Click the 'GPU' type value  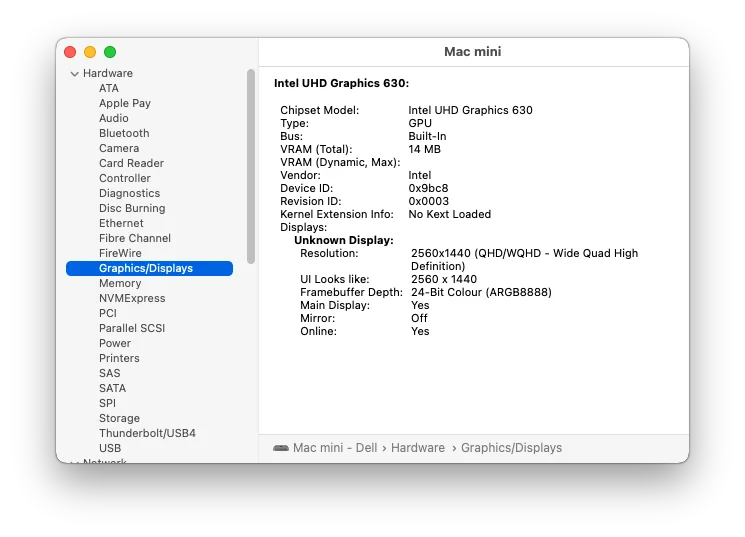pyautogui.click(x=420, y=123)
